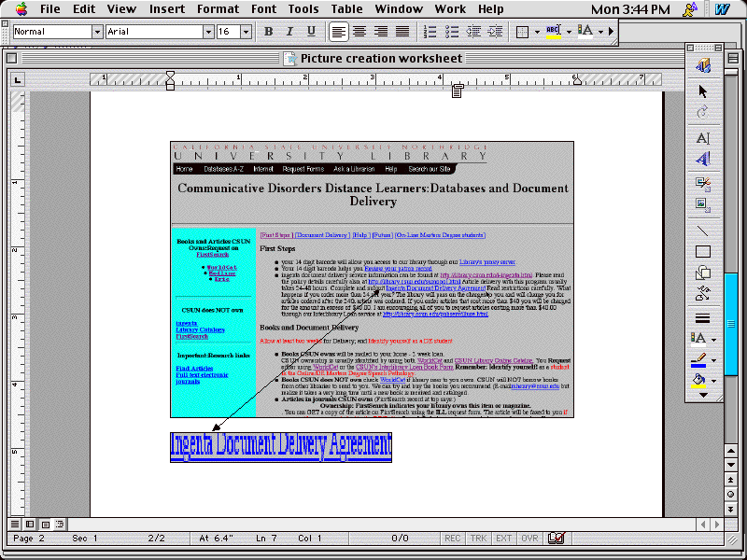The height and width of the screenshot is (560, 747).
Task: Click the vertical scrollbar up arrow
Action: 731,451
